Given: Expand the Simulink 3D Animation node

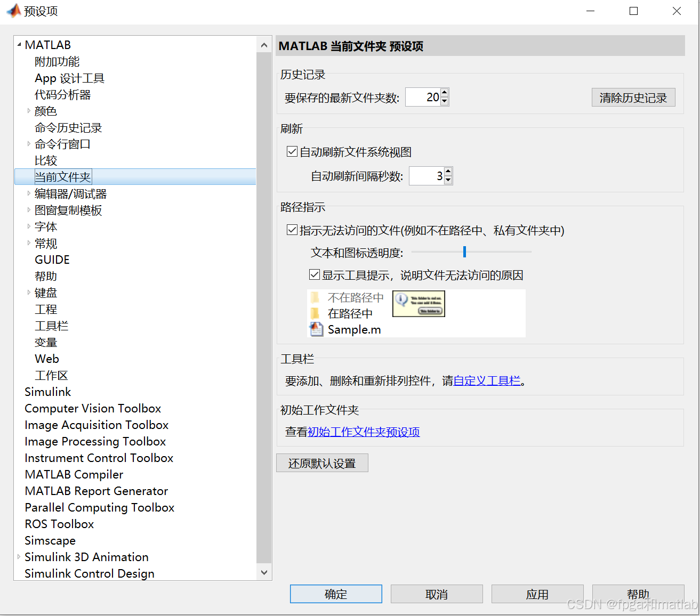Looking at the screenshot, I should point(19,557).
